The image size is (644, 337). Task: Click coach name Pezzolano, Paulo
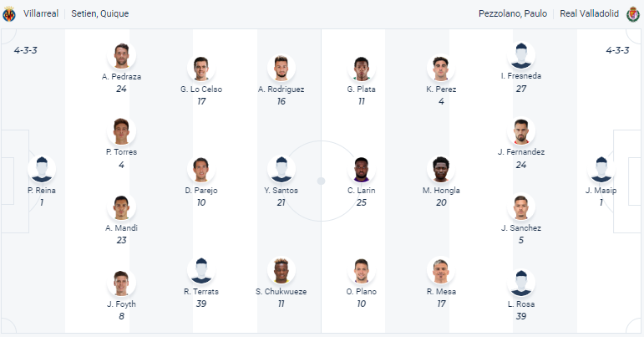click(514, 14)
